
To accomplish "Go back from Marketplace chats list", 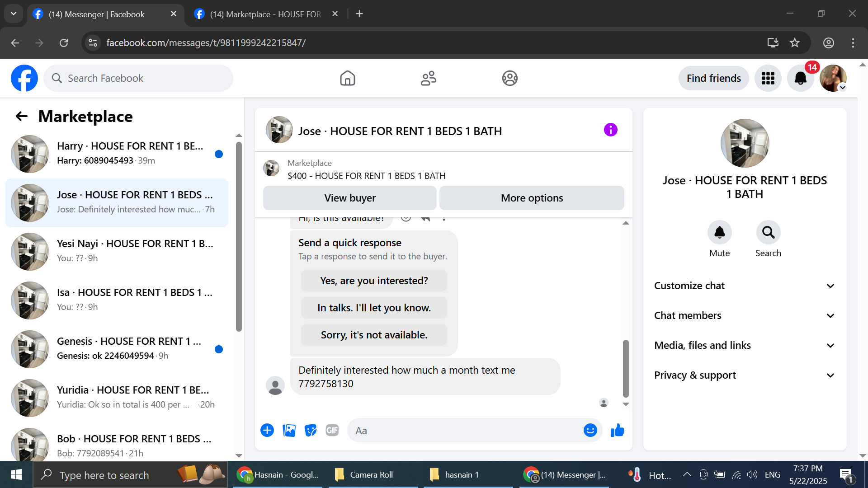I will 22,117.
